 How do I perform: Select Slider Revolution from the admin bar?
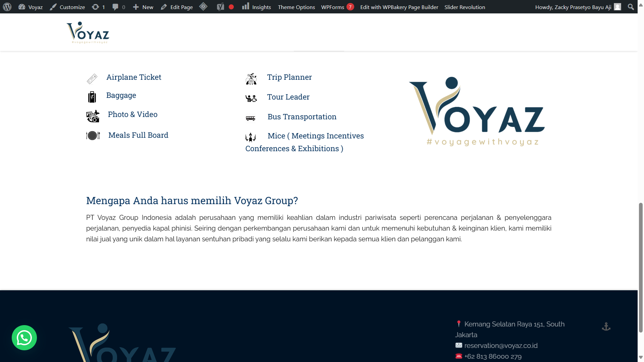tap(465, 7)
